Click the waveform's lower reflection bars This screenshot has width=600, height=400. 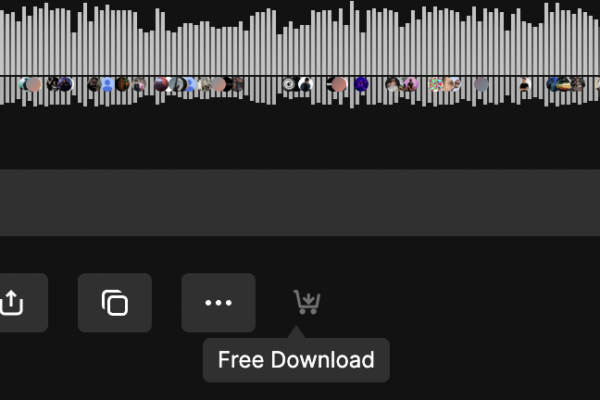300,92
